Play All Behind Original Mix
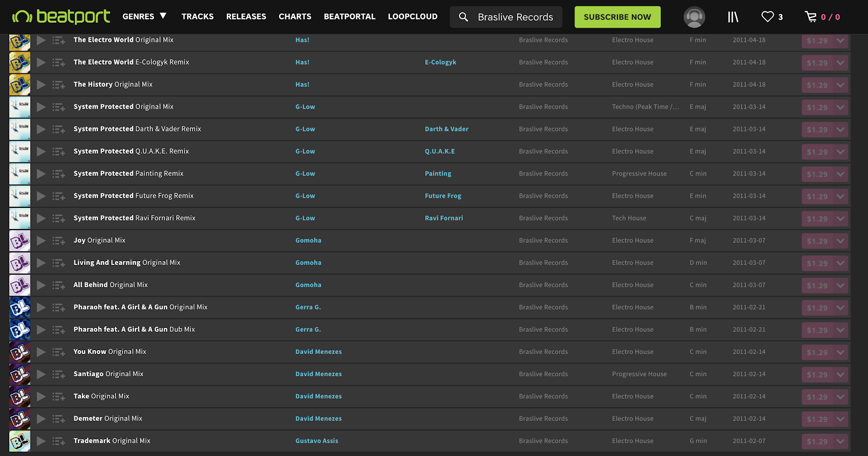The width and height of the screenshot is (868, 456). click(x=41, y=285)
